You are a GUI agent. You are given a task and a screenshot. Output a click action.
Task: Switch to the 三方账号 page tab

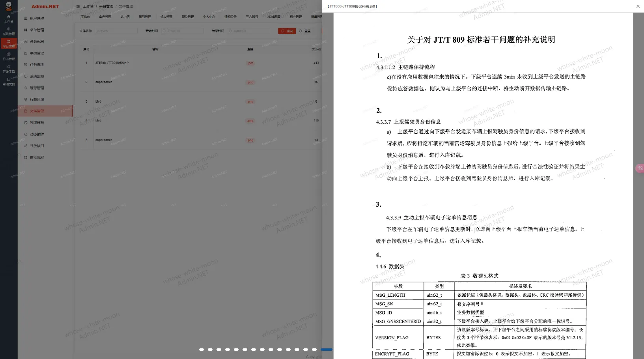[252, 17]
